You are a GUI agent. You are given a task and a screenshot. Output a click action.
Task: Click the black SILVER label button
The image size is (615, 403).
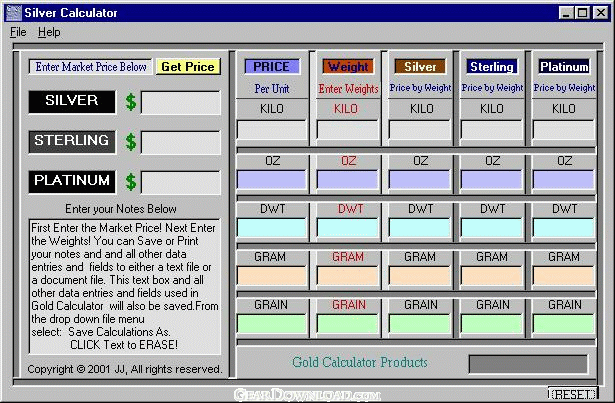72,102
